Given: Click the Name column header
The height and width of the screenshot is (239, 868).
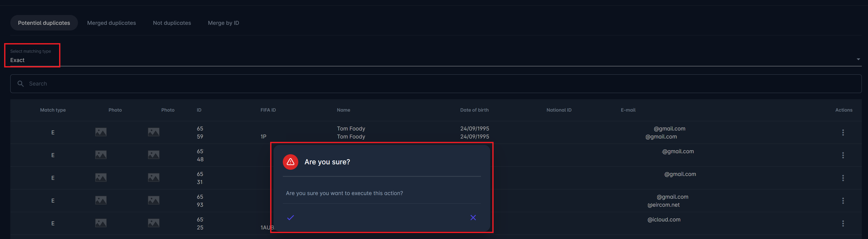Looking at the screenshot, I should [x=343, y=110].
